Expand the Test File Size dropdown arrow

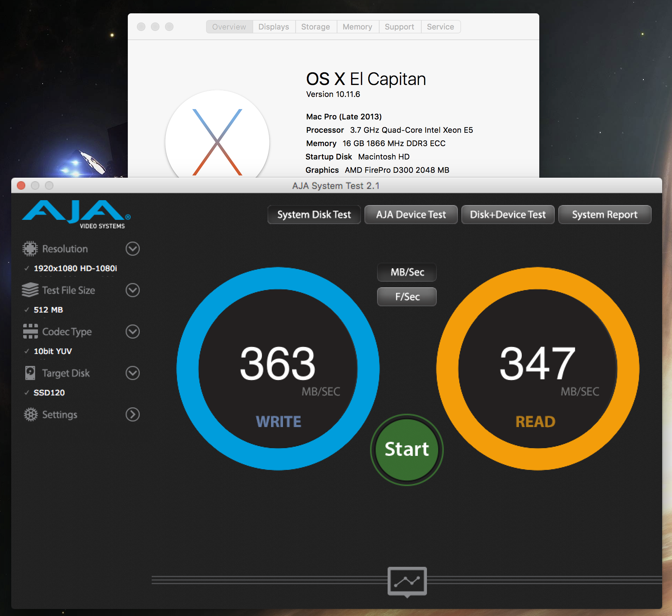(133, 290)
